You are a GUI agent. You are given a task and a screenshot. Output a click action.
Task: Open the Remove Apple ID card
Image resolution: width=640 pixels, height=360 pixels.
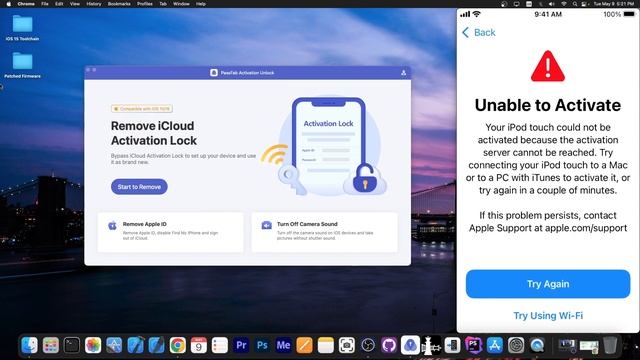pos(171,231)
